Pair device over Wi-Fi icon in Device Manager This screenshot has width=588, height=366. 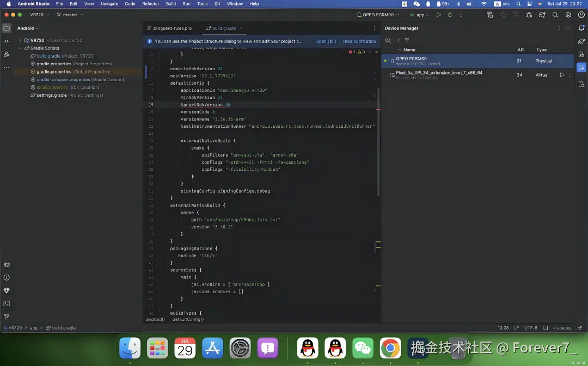(x=407, y=40)
